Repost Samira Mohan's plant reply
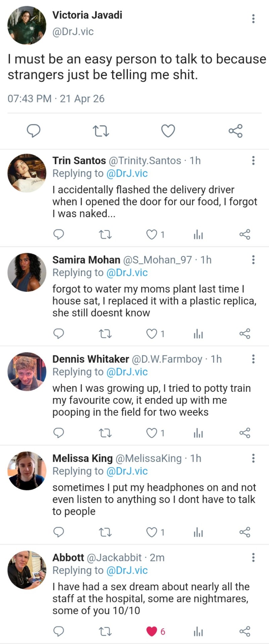 [x=105, y=334]
